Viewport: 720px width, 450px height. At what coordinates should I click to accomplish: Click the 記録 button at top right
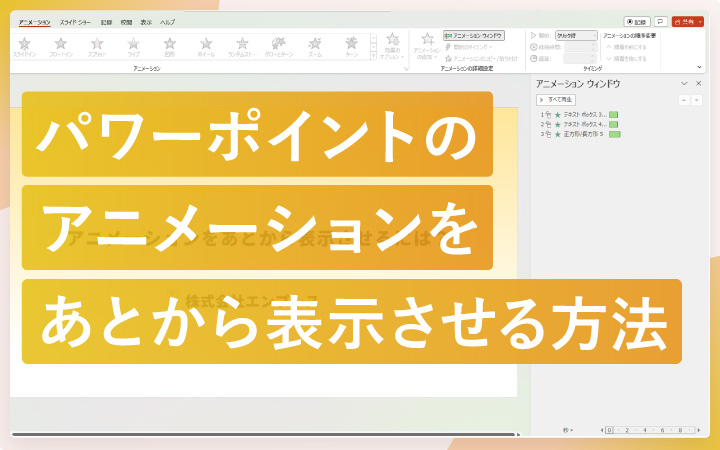[x=637, y=22]
